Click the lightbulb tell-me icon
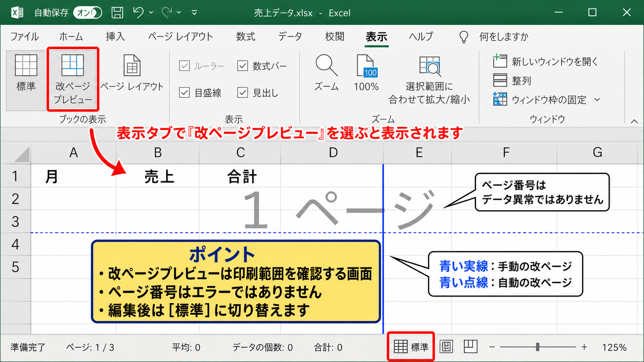This screenshot has width=644, height=362. click(464, 37)
